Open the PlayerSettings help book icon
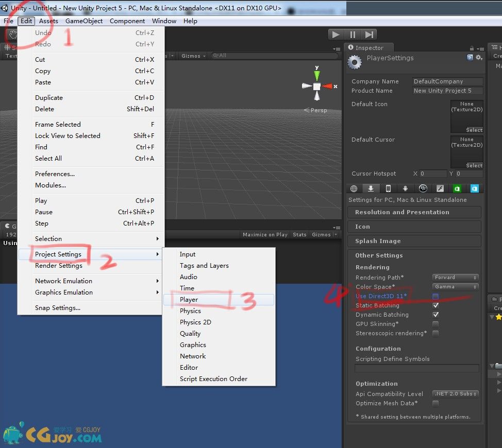Viewport: 502px width, 448px height. [470, 58]
